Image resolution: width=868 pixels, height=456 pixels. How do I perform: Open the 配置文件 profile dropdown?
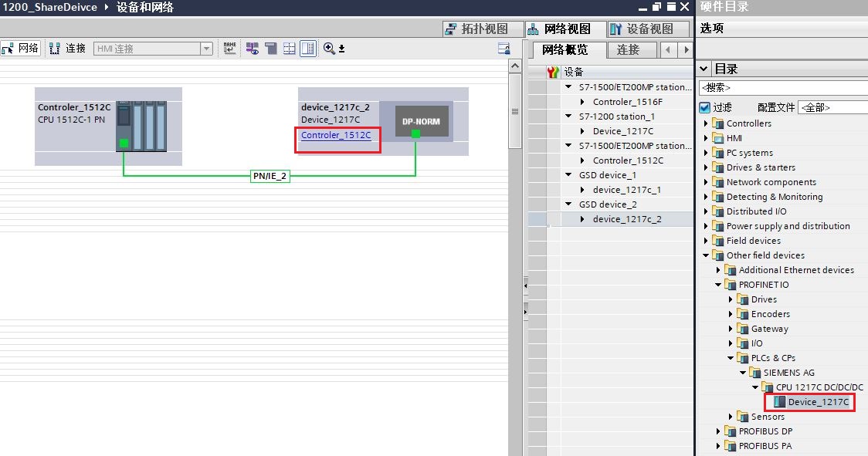click(832, 107)
